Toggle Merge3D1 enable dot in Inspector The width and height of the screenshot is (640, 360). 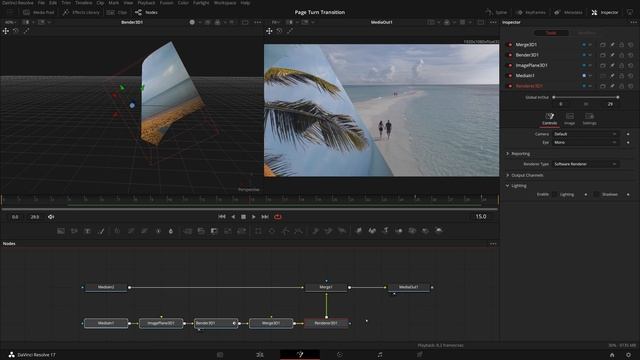pyautogui.click(x=510, y=44)
